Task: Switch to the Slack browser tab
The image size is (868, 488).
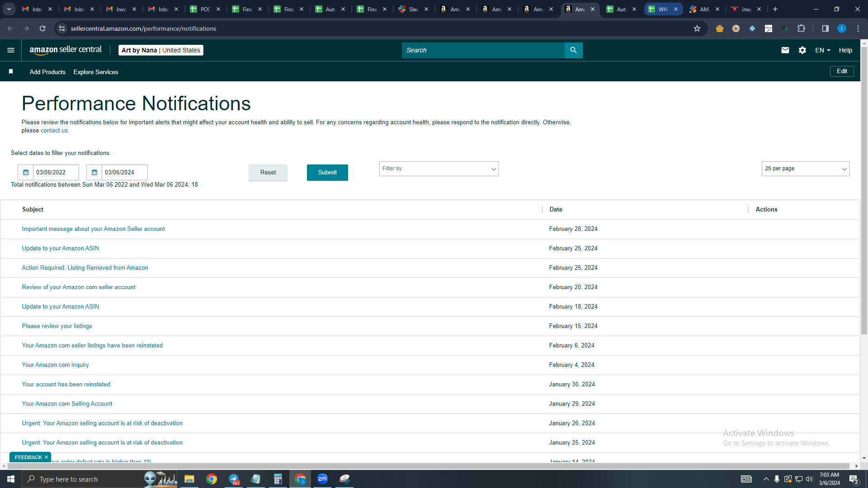Action: pyautogui.click(x=413, y=9)
